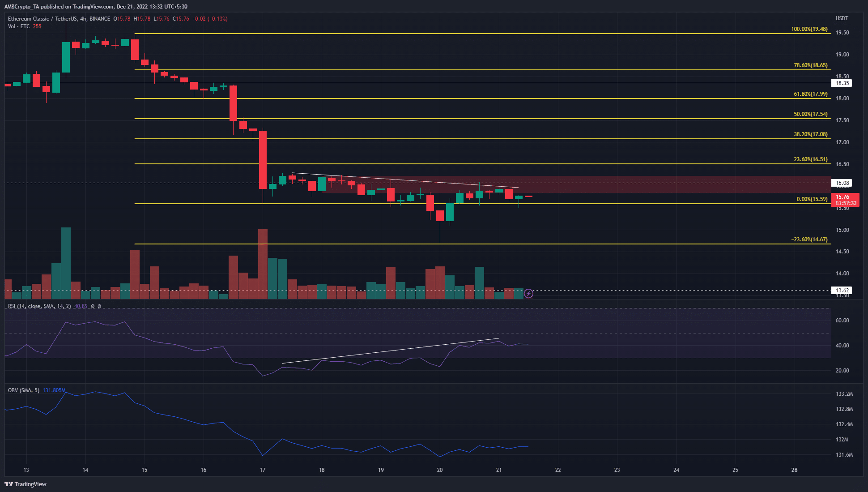Click the OBV value 131.805M readout
This screenshot has height=492, width=868.
coord(54,390)
